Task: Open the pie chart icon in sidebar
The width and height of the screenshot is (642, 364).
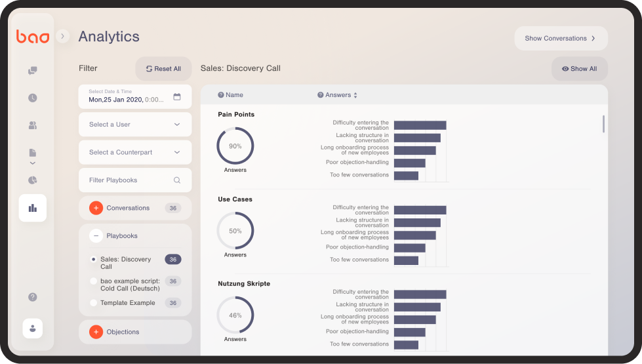Action: (x=32, y=180)
